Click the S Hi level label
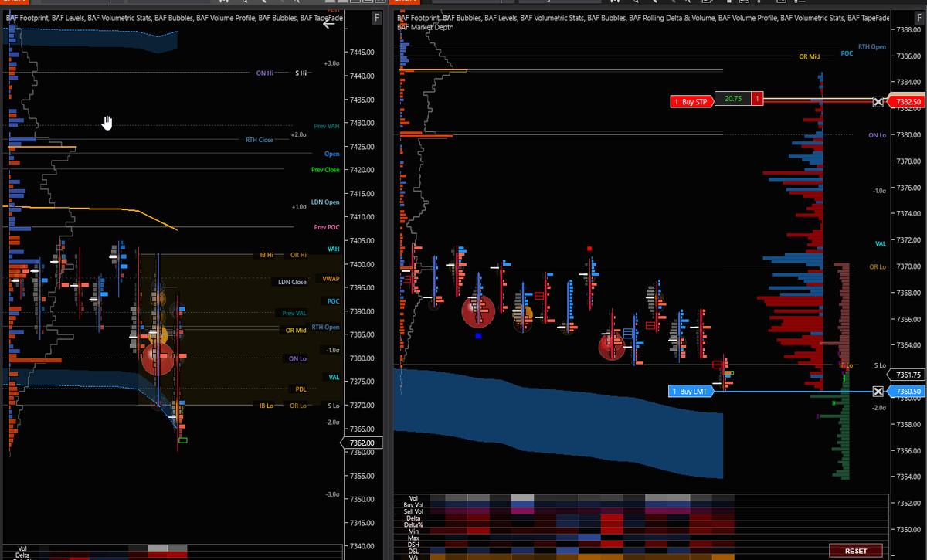The height and width of the screenshot is (560, 927). click(301, 73)
